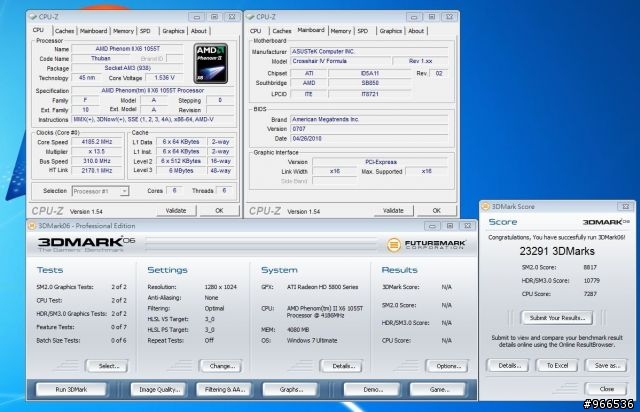
Task: Click OK in right CPU-Z window
Action: [437, 211]
